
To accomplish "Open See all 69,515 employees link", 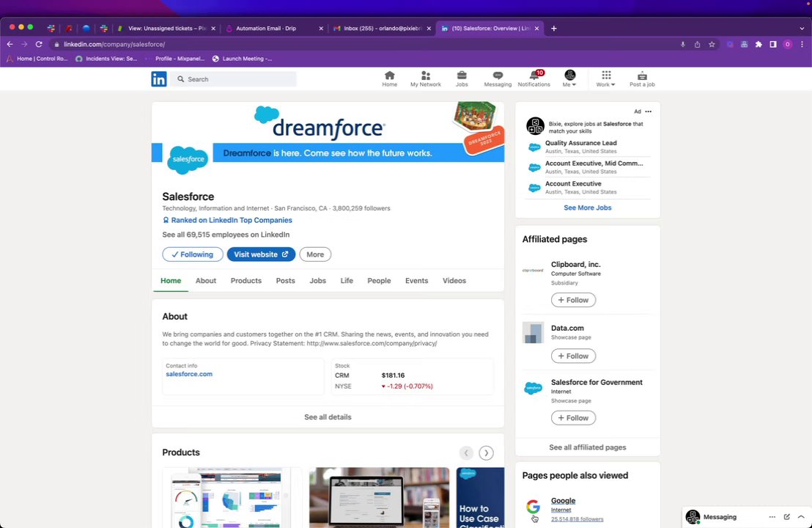I will point(226,235).
